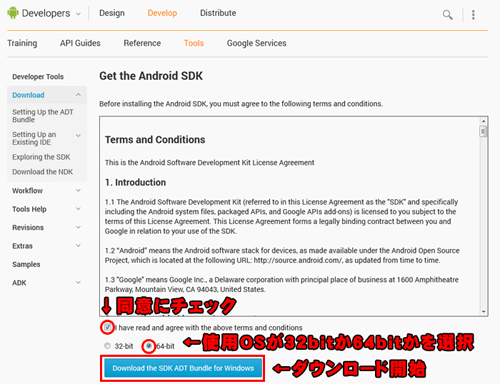
Task: Open the Tools Help sidebar item
Action: (29, 209)
